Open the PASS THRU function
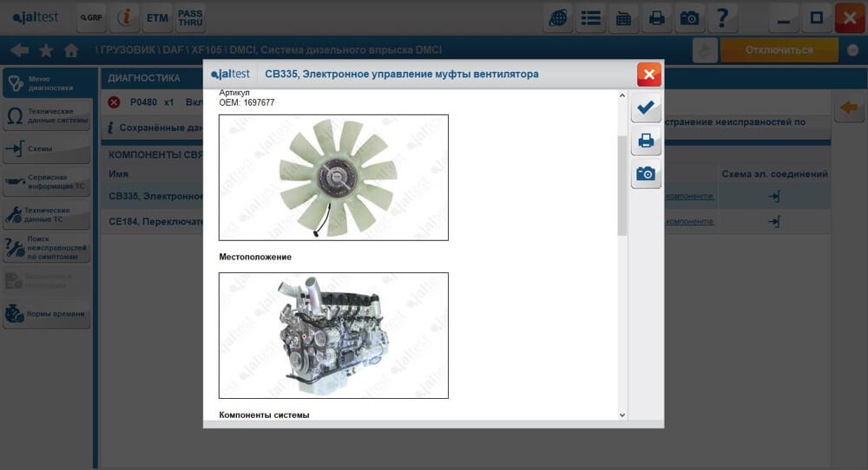This screenshot has width=868, height=470. 190,17
